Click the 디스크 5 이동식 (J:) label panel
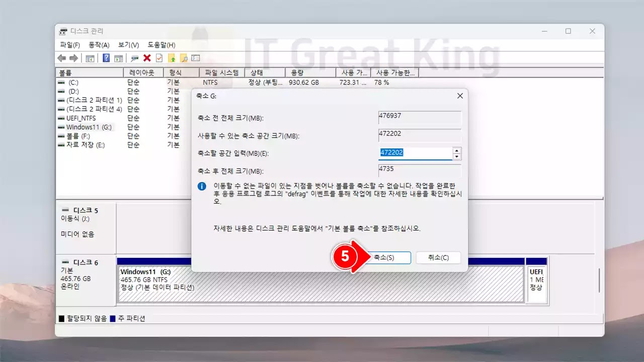Image resolution: width=644 pixels, height=362 pixels. pos(86,228)
